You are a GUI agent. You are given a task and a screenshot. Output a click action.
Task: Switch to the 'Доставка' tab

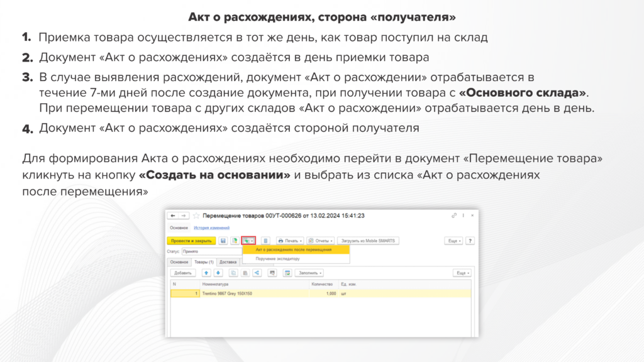[228, 262]
